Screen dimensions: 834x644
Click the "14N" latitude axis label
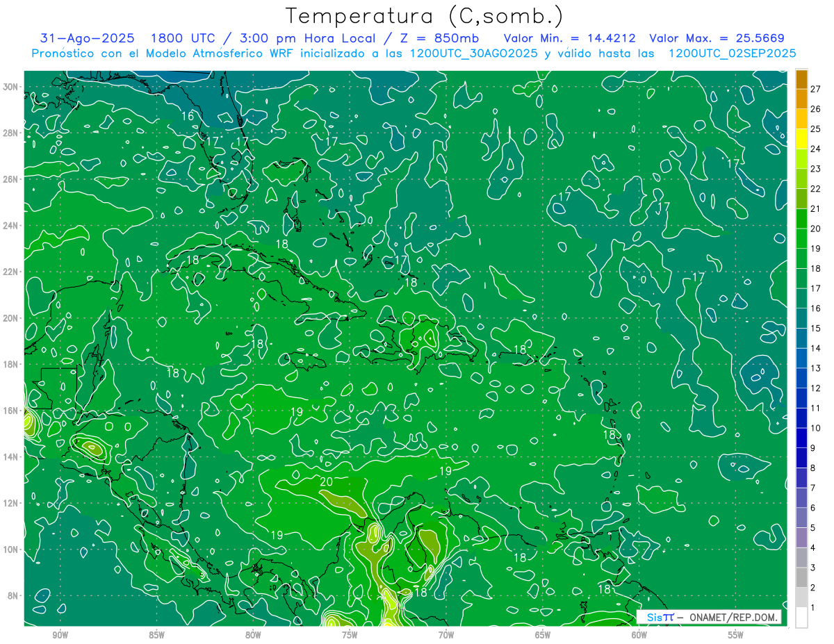tap(11, 457)
